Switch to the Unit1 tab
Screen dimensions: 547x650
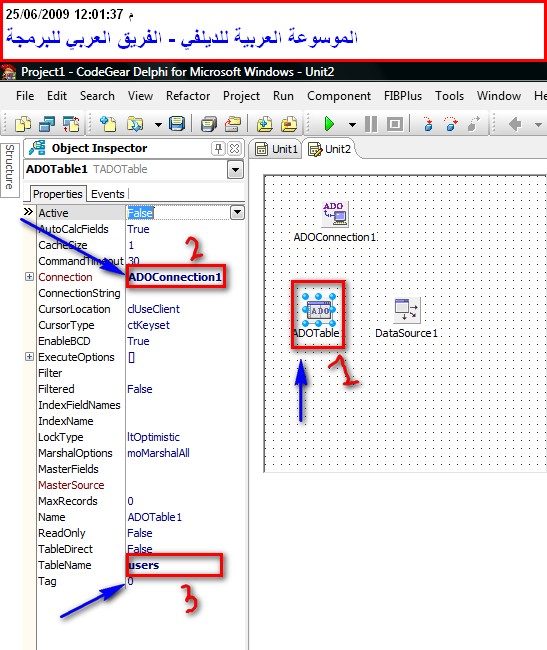pos(276,149)
